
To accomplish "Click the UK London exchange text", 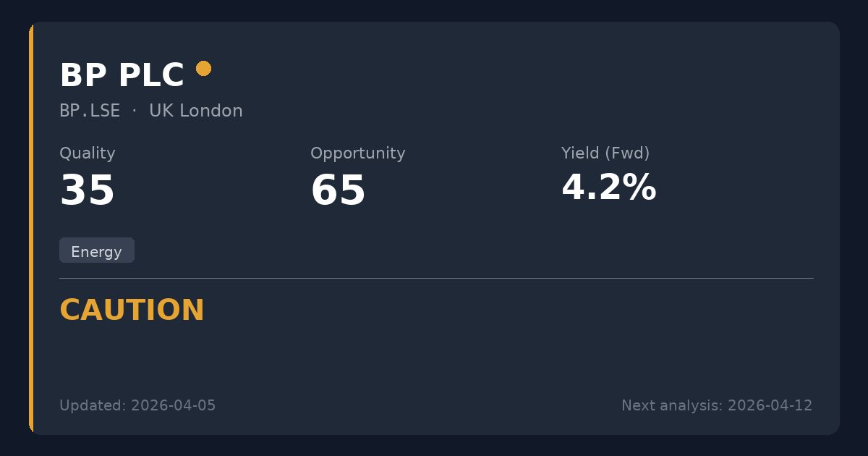I will pos(195,111).
